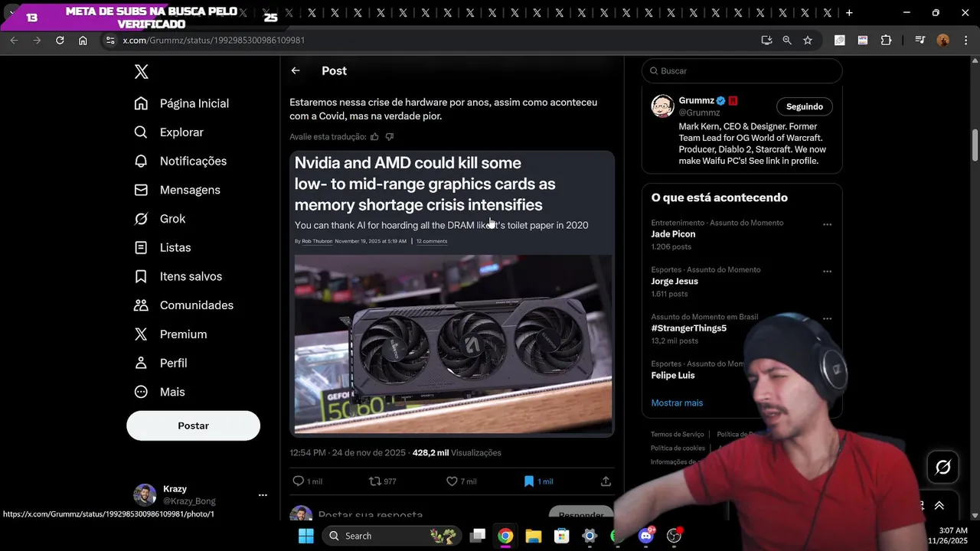The width and height of the screenshot is (980, 551).
Task: Open Windows Start menu
Action: pos(305,536)
